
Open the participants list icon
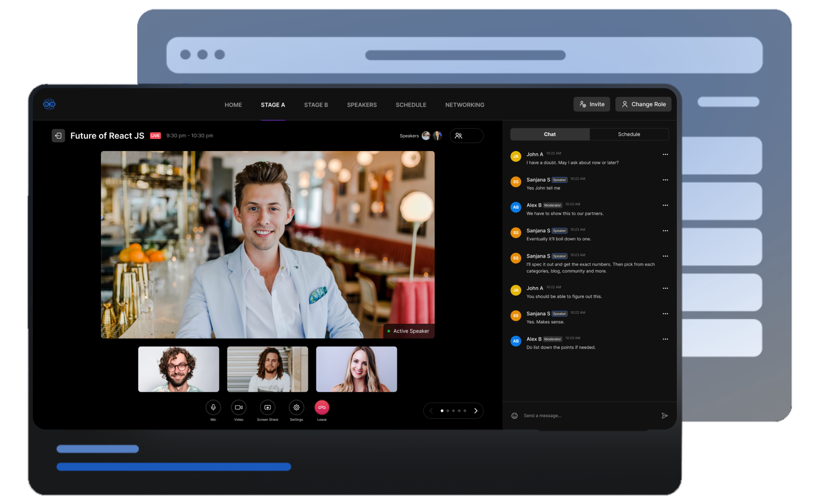point(459,136)
